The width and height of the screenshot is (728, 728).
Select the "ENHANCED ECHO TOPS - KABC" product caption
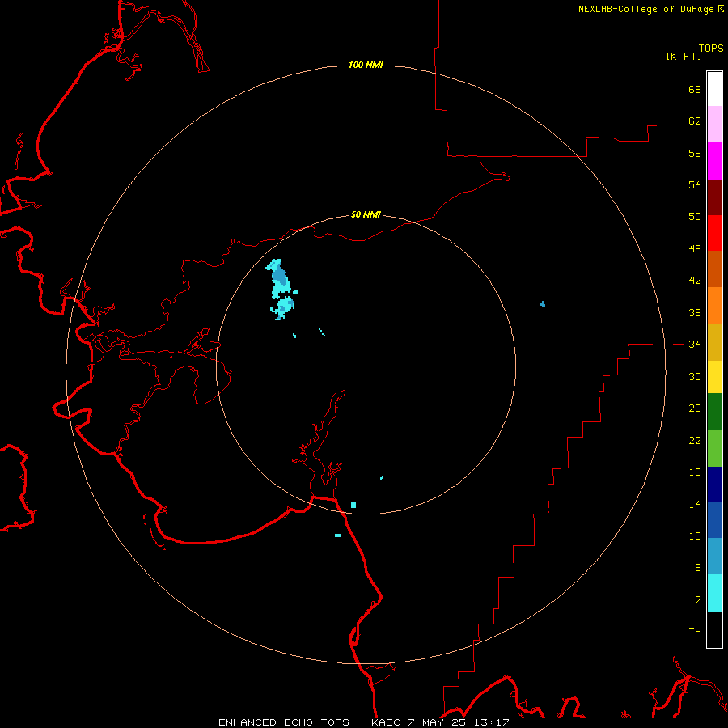310,722
